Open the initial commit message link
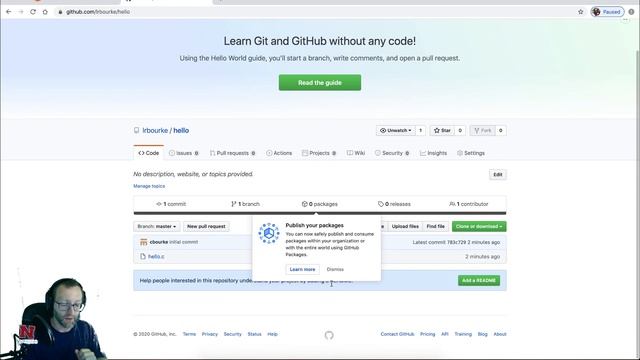 [184, 242]
